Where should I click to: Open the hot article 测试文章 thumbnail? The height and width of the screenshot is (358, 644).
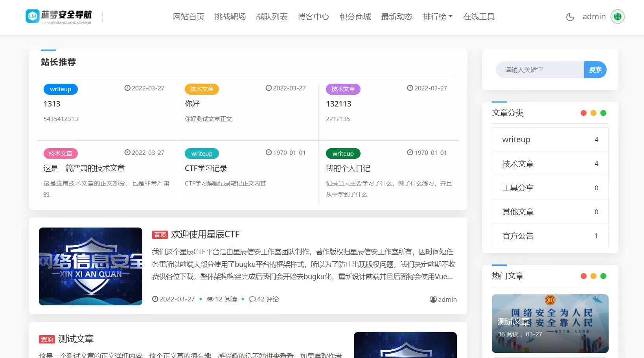(550, 323)
